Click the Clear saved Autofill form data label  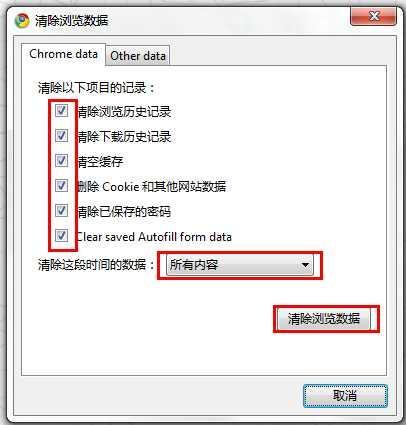pyautogui.click(x=154, y=237)
